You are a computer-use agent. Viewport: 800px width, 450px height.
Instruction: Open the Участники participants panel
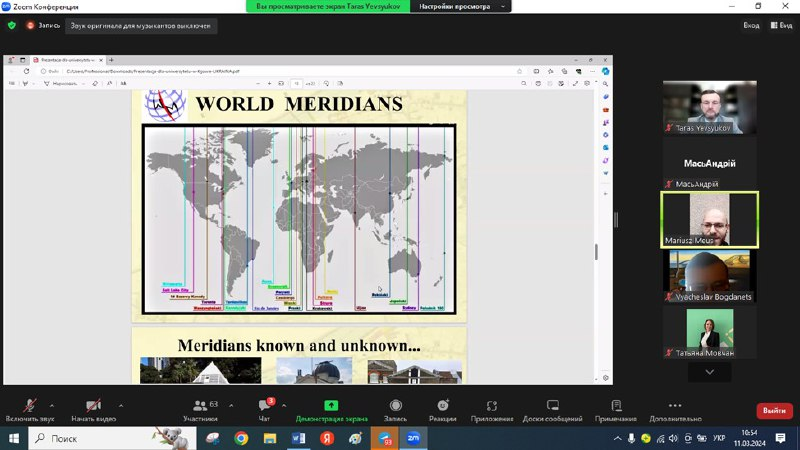[201, 410]
